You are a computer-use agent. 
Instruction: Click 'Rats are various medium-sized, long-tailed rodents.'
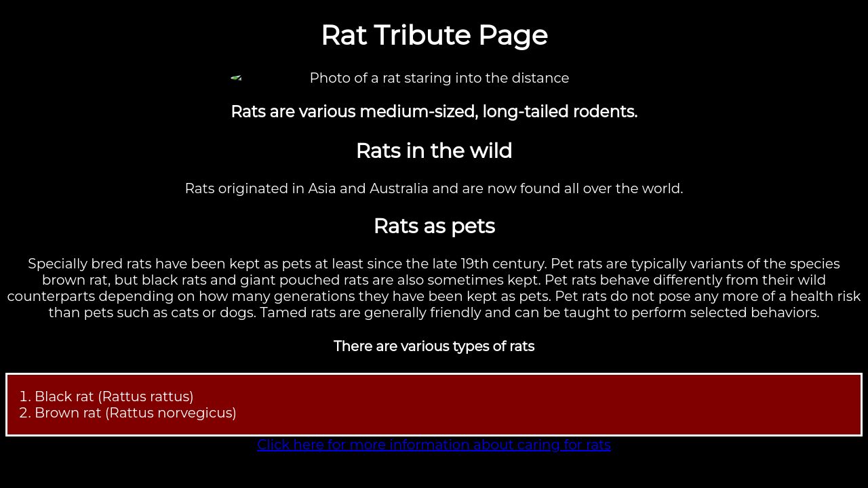click(434, 112)
